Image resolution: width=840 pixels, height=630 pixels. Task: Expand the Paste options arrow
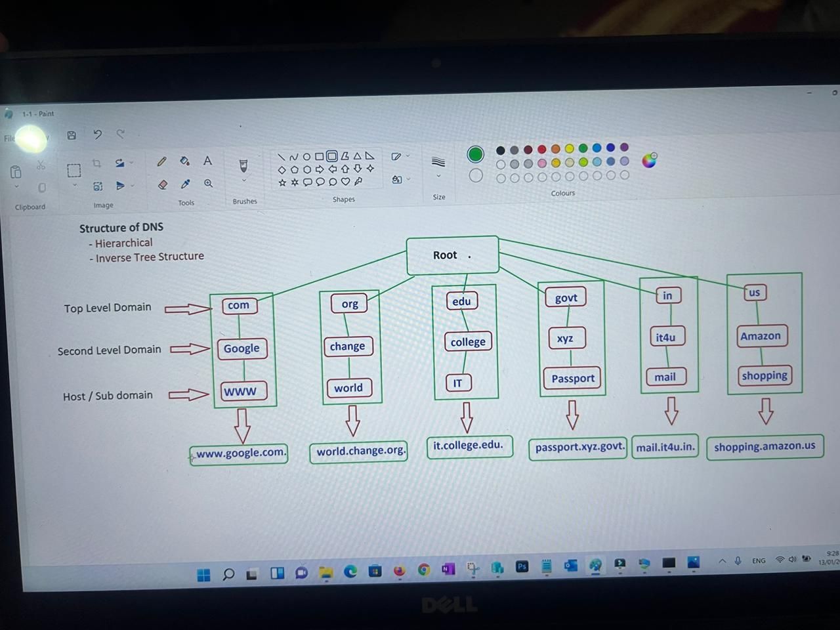[x=16, y=187]
